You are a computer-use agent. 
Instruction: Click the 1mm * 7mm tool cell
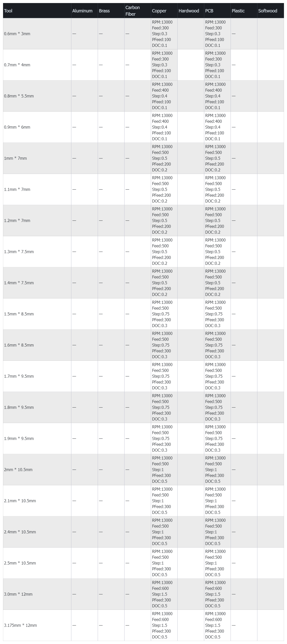tap(15, 158)
